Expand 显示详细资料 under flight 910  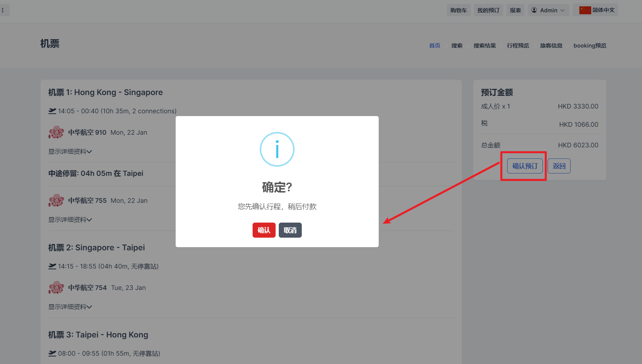pos(70,151)
